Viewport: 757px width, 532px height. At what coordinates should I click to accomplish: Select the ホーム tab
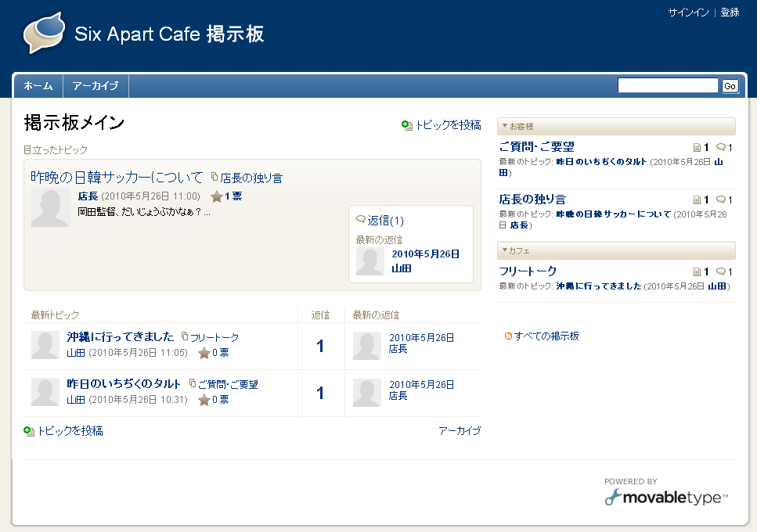click(x=38, y=86)
